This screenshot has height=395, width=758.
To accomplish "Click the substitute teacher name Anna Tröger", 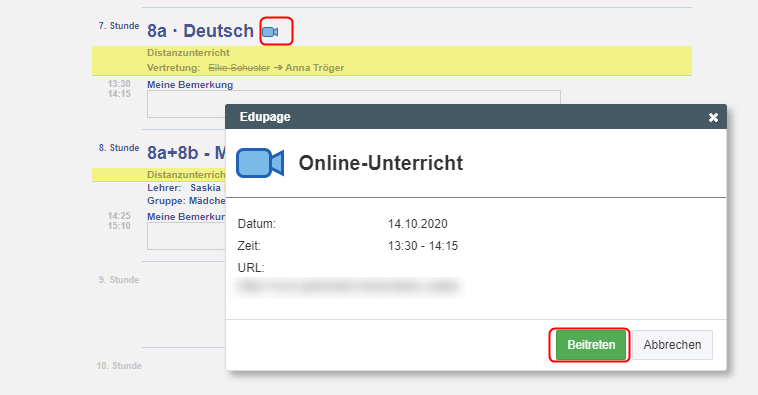I will [x=315, y=68].
